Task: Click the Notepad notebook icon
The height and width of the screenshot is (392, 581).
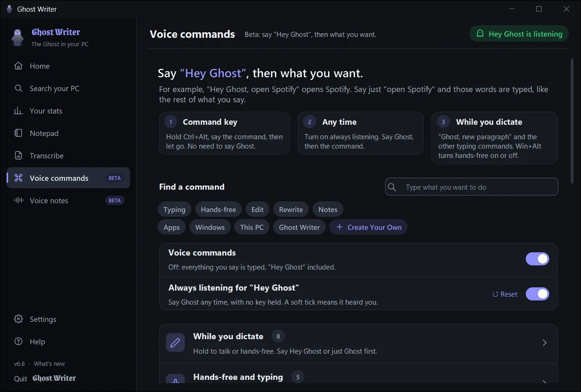Action: click(x=18, y=133)
